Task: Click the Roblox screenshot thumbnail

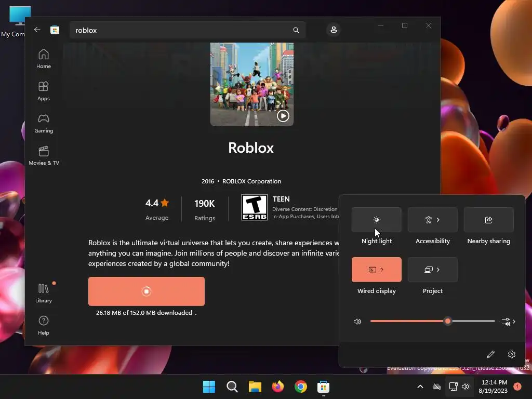Action: [x=252, y=84]
